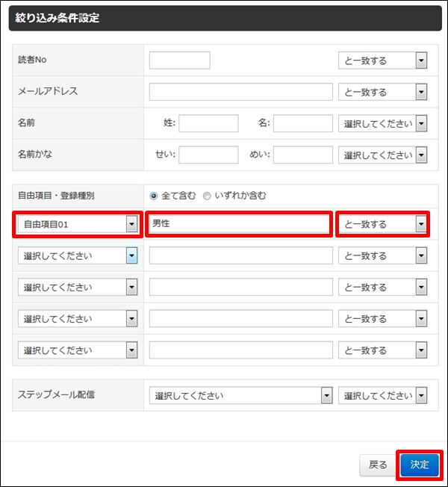Open the 自由項目01 item dropdown
448x487 pixels.
click(78, 224)
